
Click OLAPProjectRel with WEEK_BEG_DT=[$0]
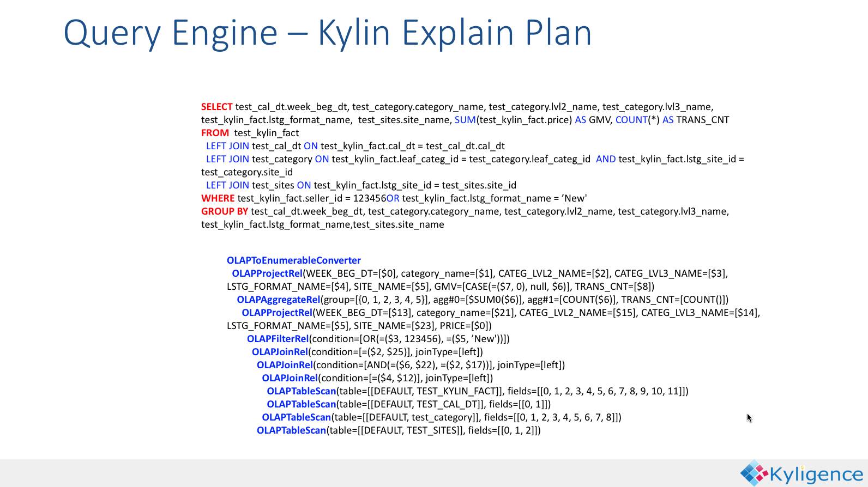click(x=267, y=273)
